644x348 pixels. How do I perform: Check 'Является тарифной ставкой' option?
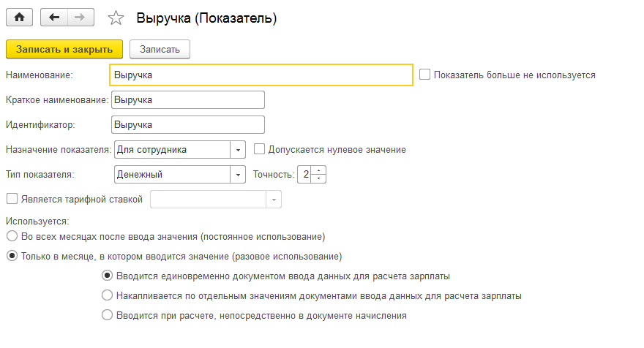coord(11,199)
